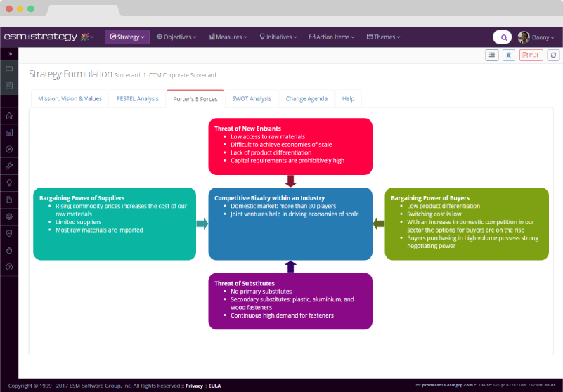The image size is (563, 392).
Task: Click the Competitive Rivalry within an Industry heading
Action: (270, 198)
